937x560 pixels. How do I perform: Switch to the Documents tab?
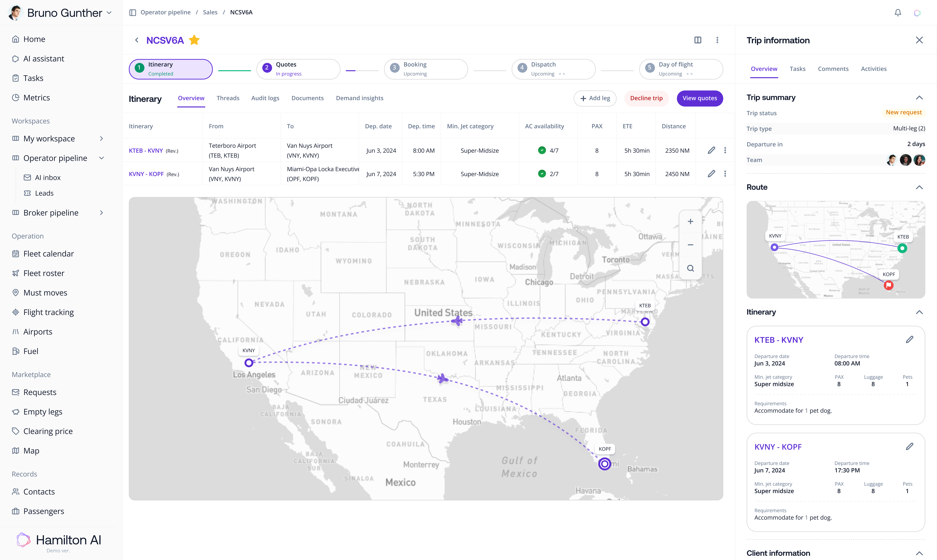[307, 98]
